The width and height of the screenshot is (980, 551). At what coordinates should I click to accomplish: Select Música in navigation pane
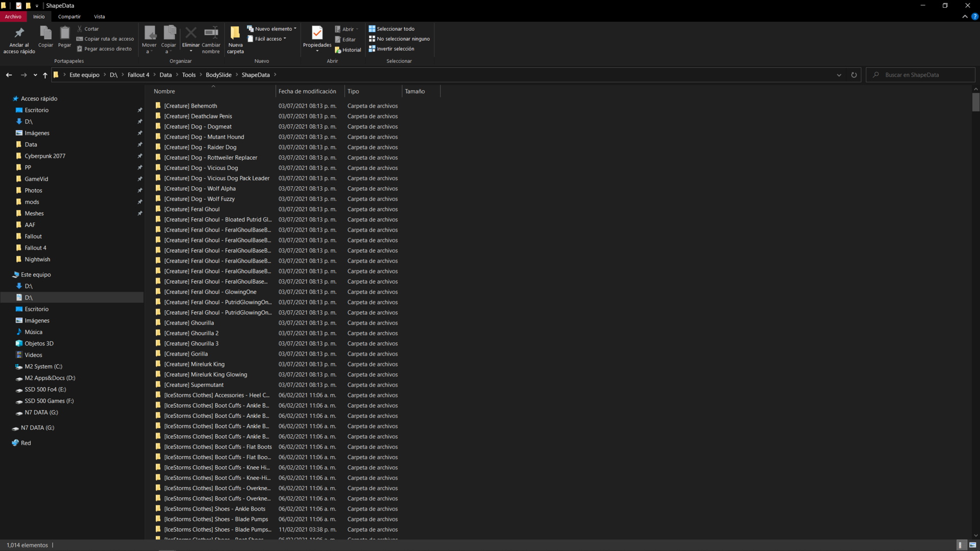click(33, 332)
